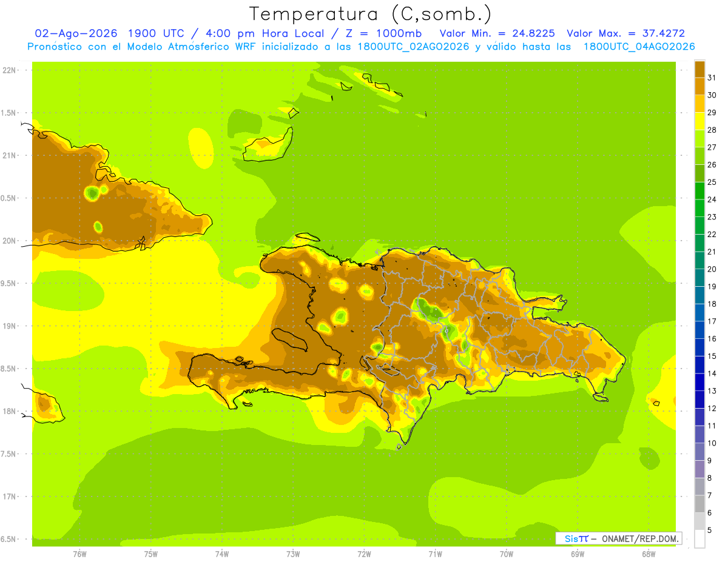The width and height of the screenshot is (728, 562).
Task: Click the title "Temperatura (C,somb.)"
Action: click(x=370, y=14)
